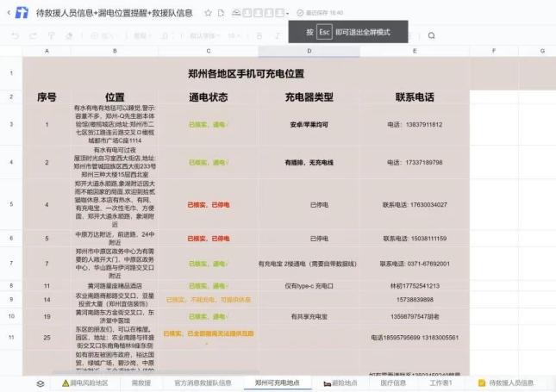This screenshot has height=392, width=556.
Task: Click the back arrow beside the document logo
Action: click(x=7, y=14)
